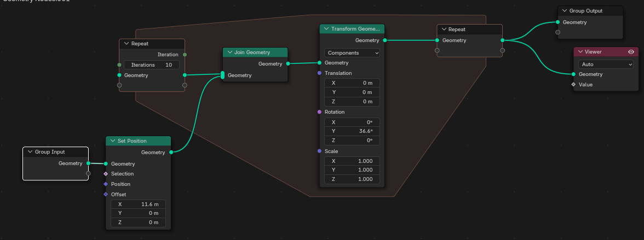This screenshot has height=240, width=644.
Task: Collapse the Join Geometry node
Action: click(229, 52)
